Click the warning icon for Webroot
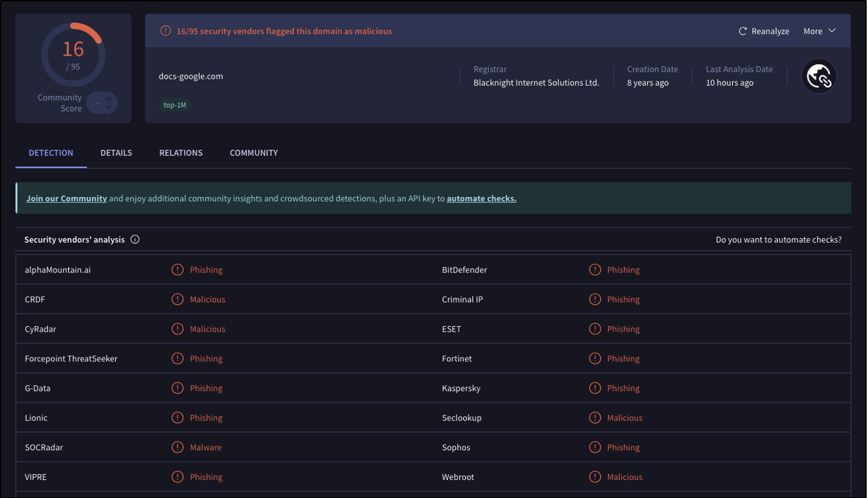This screenshot has height=498, width=868. 595,477
